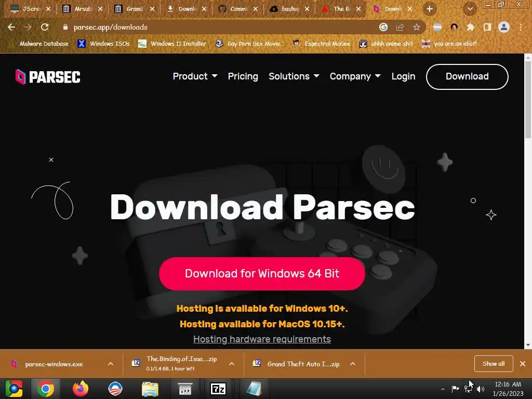Screen dimensions: 532x399
Task: Open Hosting hardware requirements link
Action: pos(262,339)
